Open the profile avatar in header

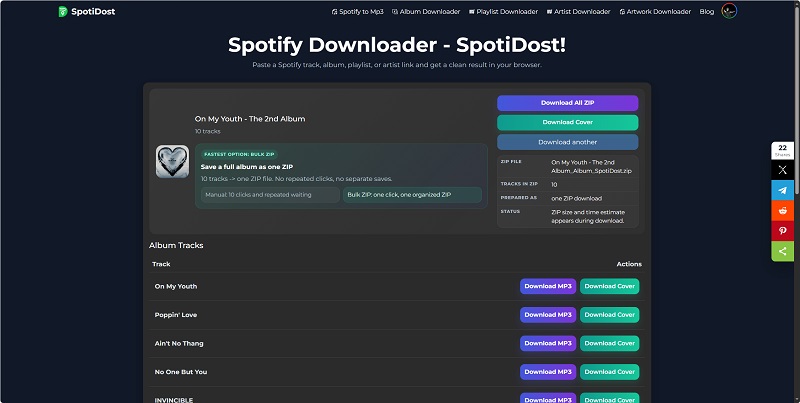[x=729, y=11]
